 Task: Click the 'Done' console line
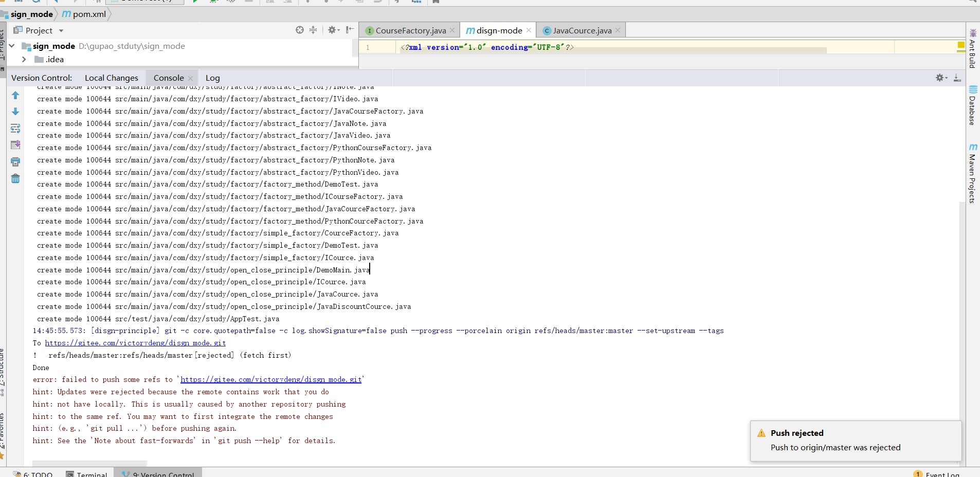coord(41,368)
